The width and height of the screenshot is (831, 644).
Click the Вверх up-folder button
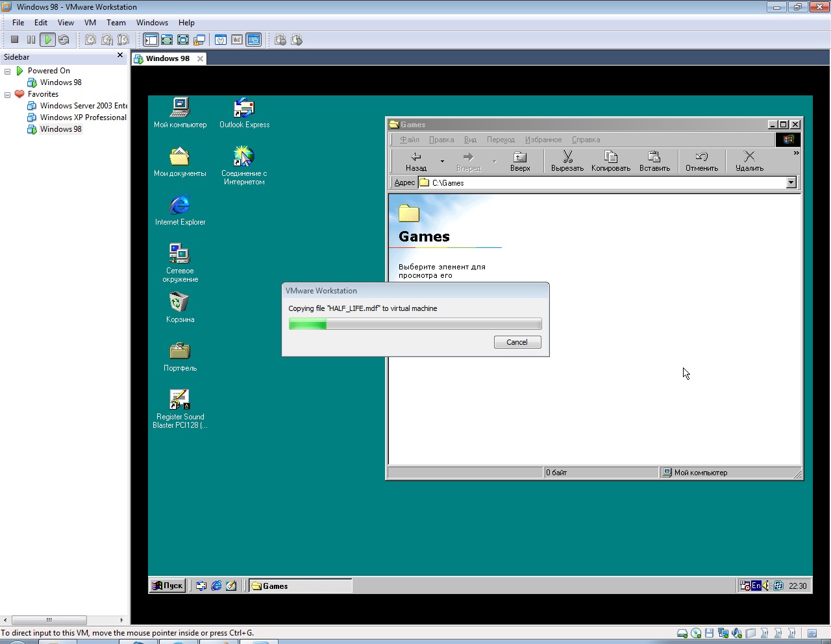pos(520,161)
